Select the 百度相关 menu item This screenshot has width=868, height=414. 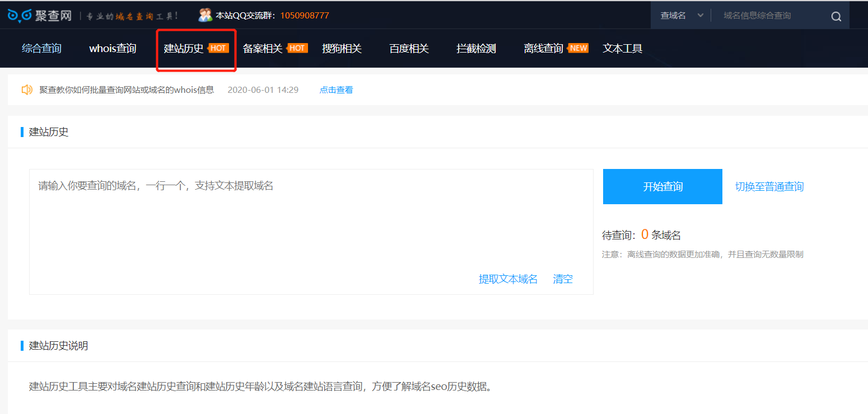coord(409,48)
